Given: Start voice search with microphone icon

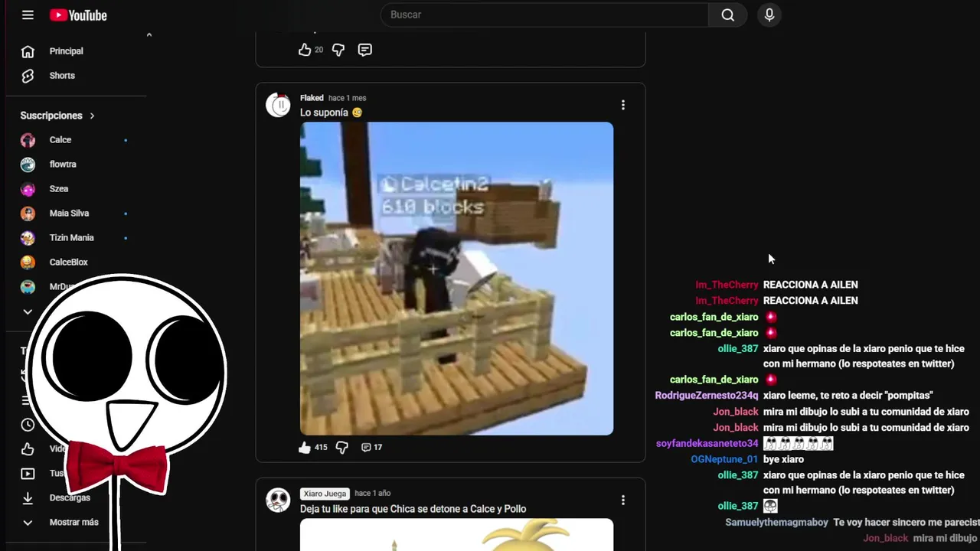Looking at the screenshot, I should coord(769,15).
